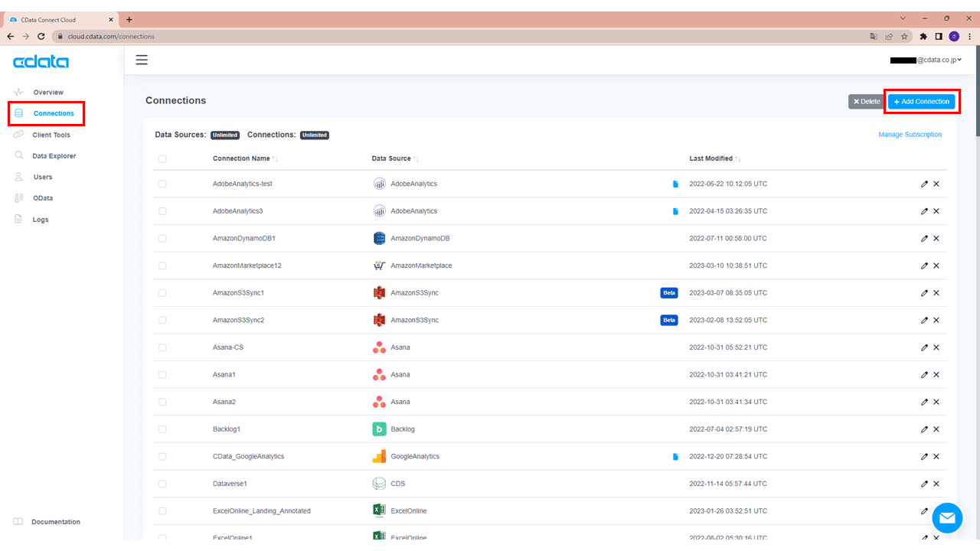The image size is (980, 551).
Task: Click the AmazonS3Sync2 connection name
Action: click(x=239, y=320)
